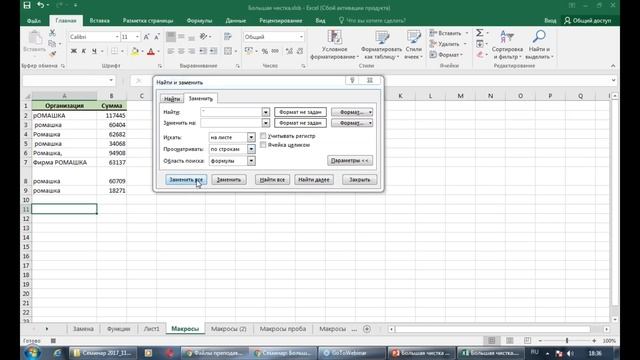
Task: Open the 'Просматривать' (по строкам) dropdown
Action: coord(251,149)
